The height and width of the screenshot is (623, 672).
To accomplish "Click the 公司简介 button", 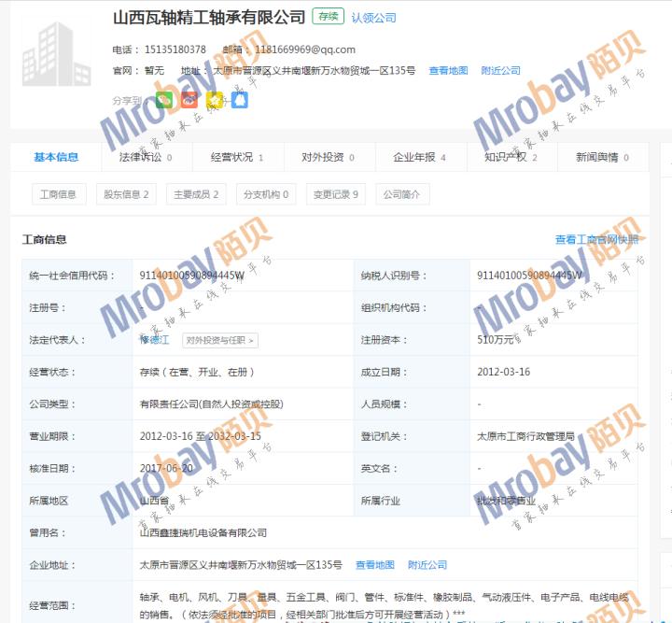I will pyautogui.click(x=402, y=194).
